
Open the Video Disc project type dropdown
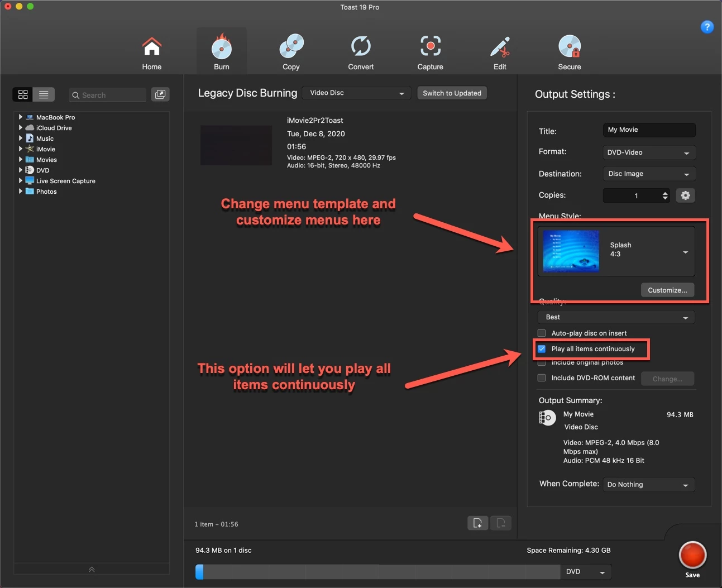coord(356,93)
